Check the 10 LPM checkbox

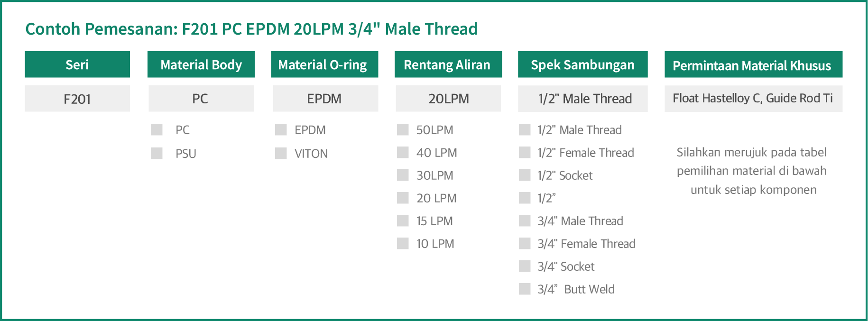tap(403, 243)
